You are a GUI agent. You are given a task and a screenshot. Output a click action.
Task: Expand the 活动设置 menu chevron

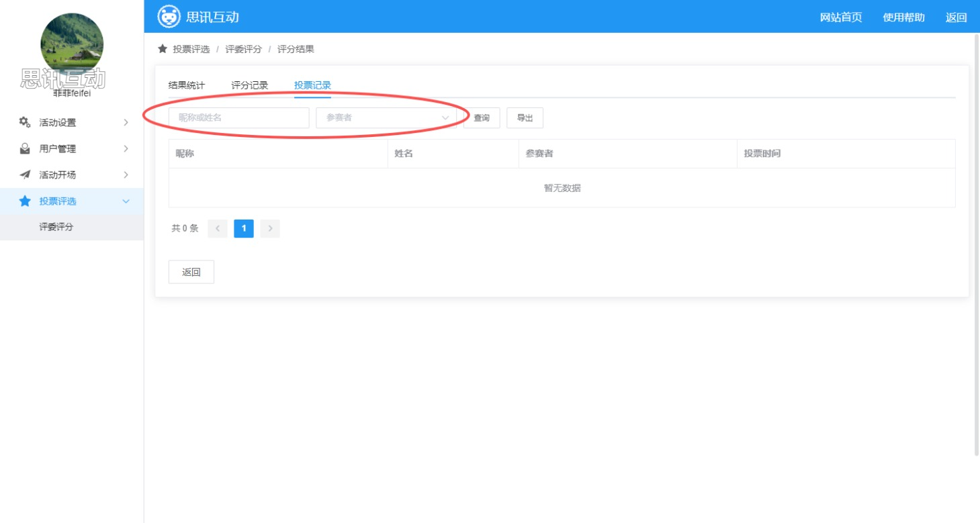click(x=126, y=122)
